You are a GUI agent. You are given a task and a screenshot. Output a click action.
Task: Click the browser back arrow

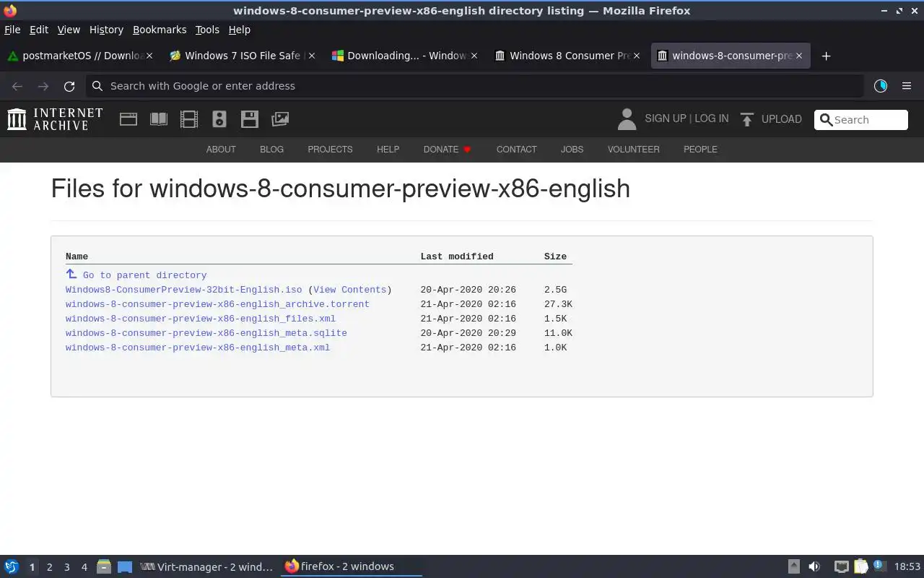pos(17,86)
